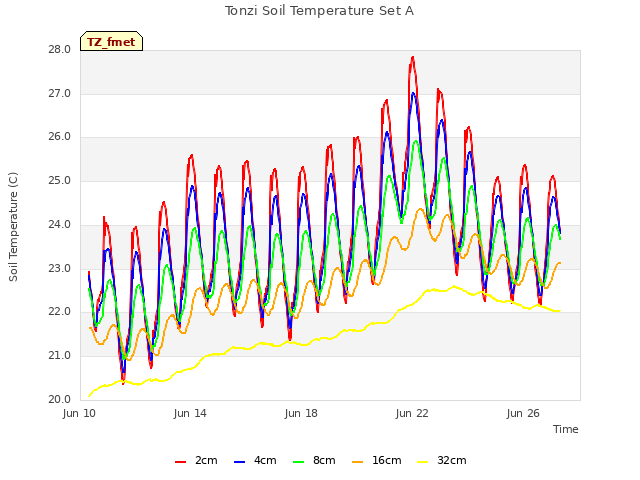640x480 pixels.
Task: Click the 24.0 y-axis tick label
Action: pos(60,224)
